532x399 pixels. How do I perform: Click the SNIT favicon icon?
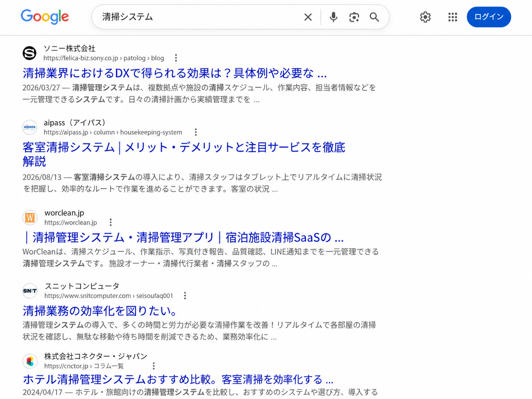(30, 291)
